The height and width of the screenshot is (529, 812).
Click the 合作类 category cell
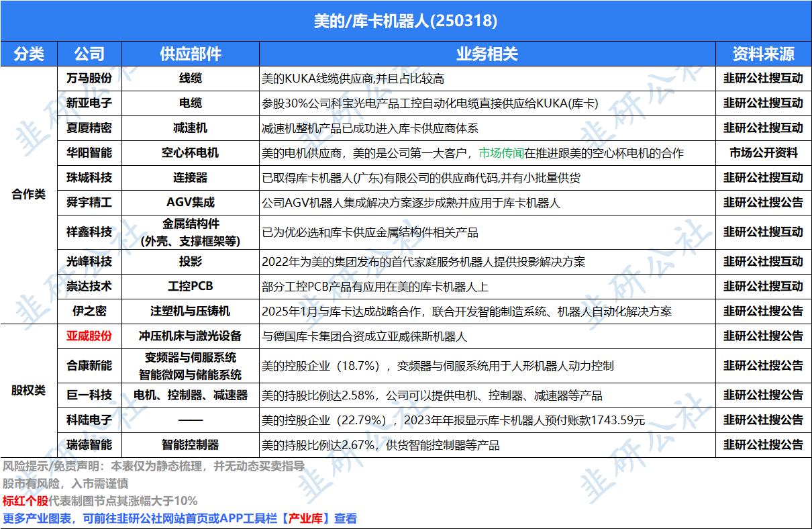pyautogui.click(x=29, y=195)
